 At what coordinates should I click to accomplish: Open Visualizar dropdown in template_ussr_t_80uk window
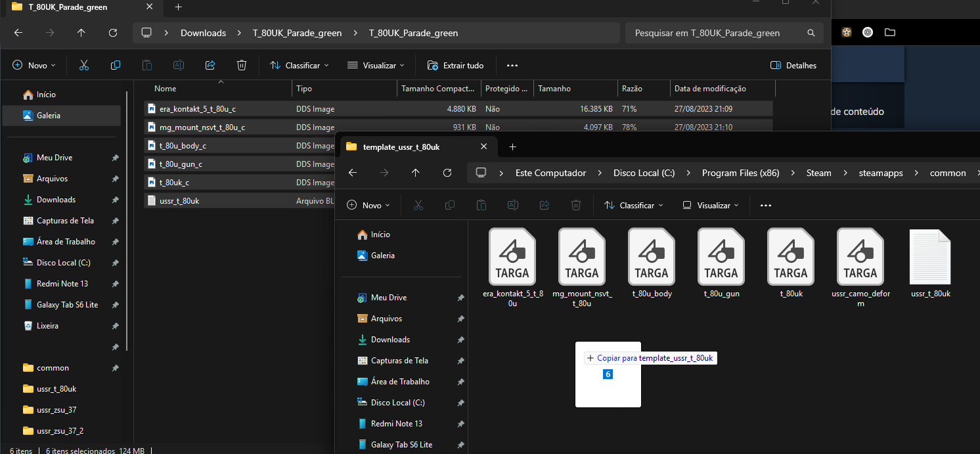(x=711, y=205)
